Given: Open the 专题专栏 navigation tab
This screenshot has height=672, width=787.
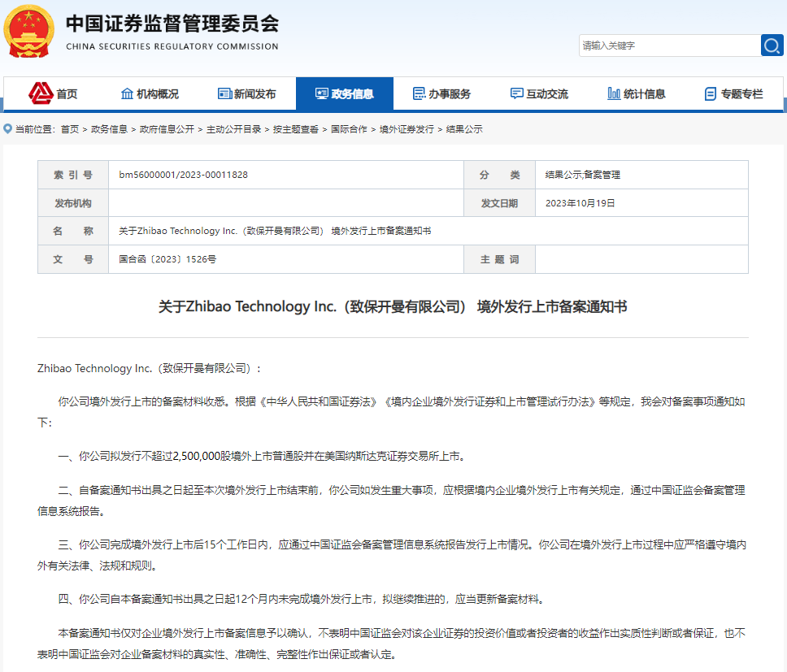Looking at the screenshot, I should (x=734, y=93).
